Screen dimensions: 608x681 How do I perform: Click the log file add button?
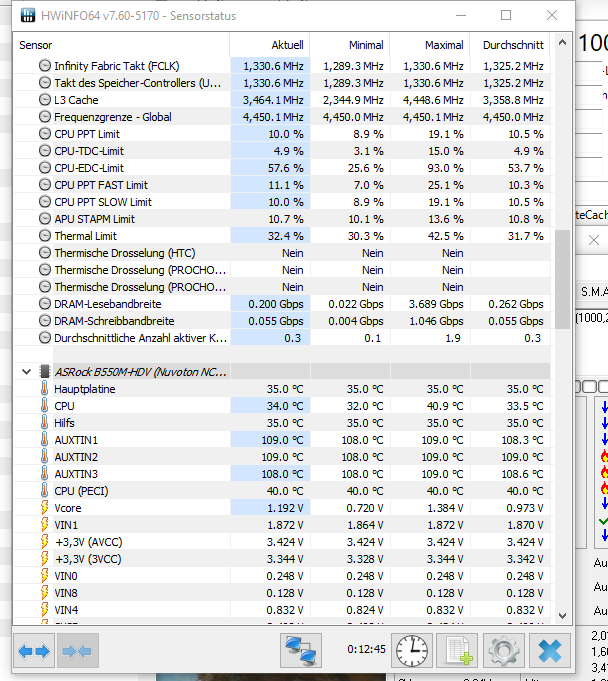[457, 651]
